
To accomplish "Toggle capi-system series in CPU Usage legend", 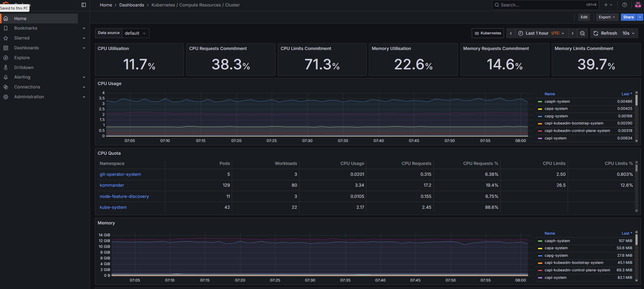I will (556, 138).
